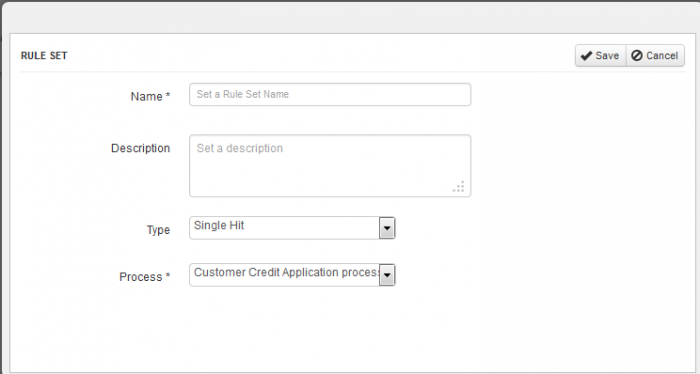Click the Description box resize grip icon
The width and height of the screenshot is (700, 374).
click(x=458, y=187)
